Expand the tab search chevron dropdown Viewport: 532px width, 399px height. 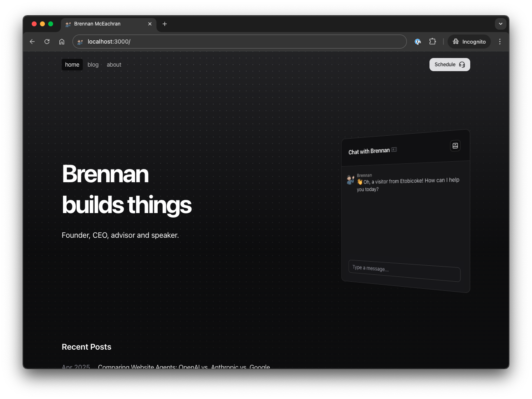coord(500,24)
